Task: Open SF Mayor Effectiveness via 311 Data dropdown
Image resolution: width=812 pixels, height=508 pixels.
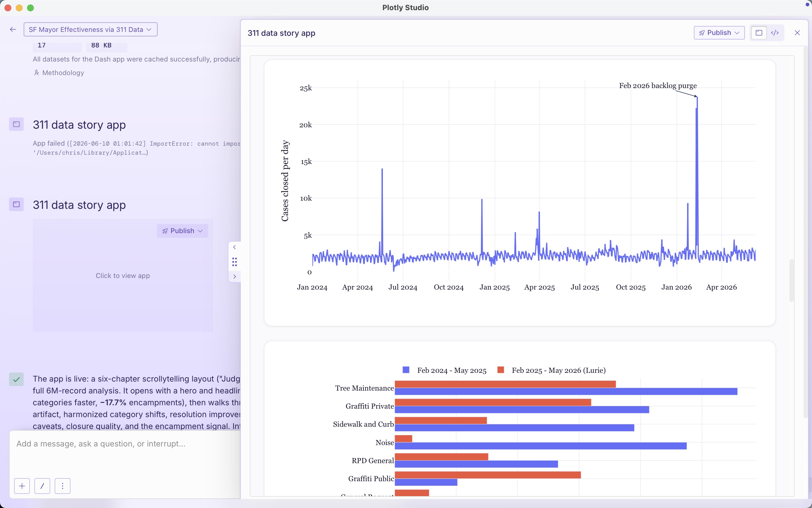Action: 90,30
